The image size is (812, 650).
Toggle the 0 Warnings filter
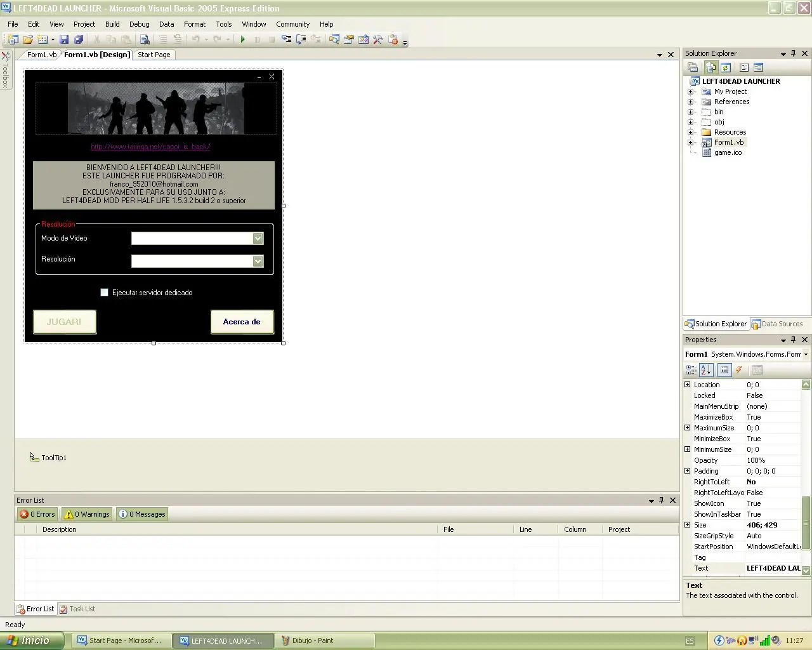point(87,514)
